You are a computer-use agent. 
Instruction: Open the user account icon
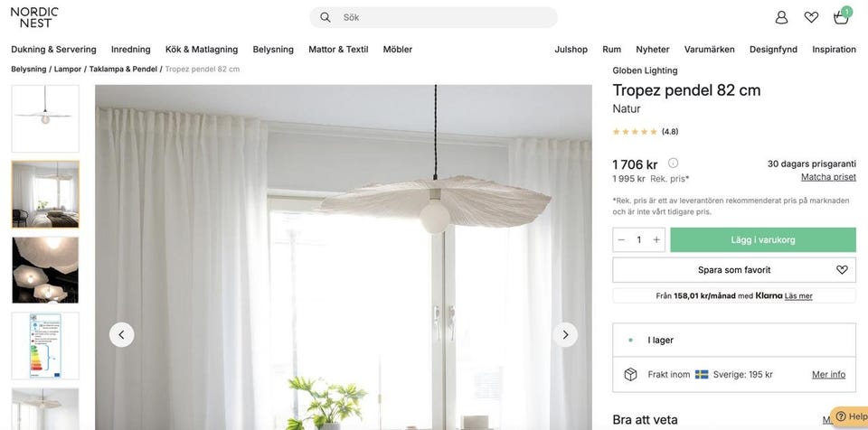[781, 18]
